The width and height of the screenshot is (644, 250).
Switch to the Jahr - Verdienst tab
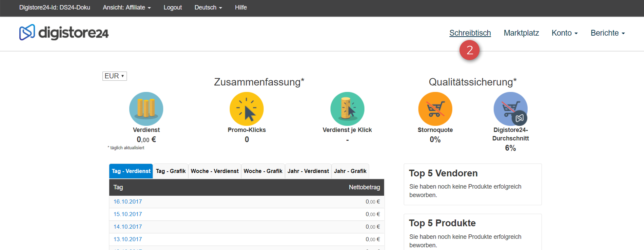tap(308, 171)
